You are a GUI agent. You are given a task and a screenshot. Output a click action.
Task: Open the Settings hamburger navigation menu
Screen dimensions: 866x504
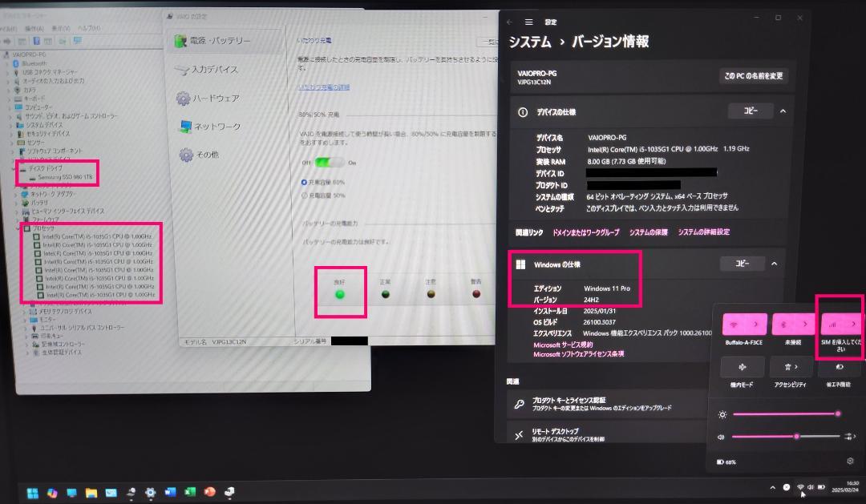pyautogui.click(x=528, y=22)
